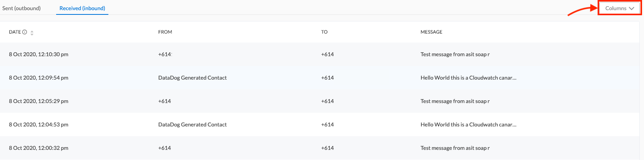644x160 pixels.
Task: Click the chevron arrow in Columns button
Action: click(x=632, y=8)
